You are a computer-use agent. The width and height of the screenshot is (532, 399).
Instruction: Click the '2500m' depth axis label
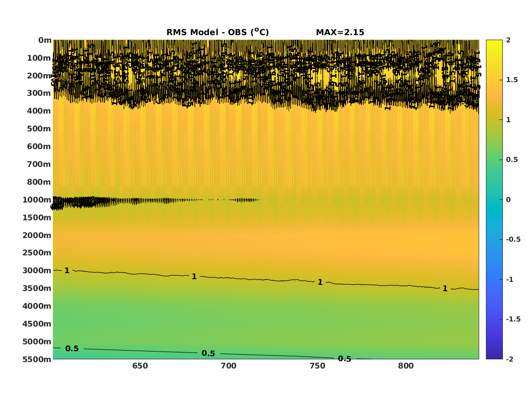[x=37, y=253]
